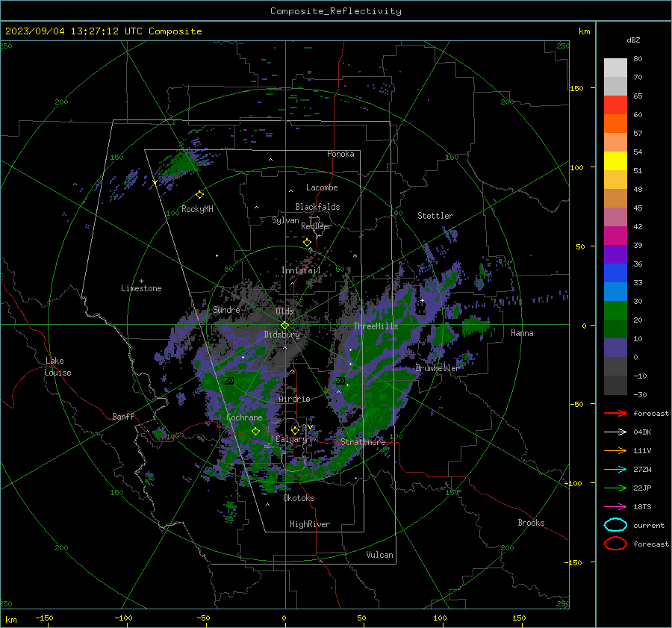The width and height of the screenshot is (672, 628).
Task: Click the HighRiver label
Action: 310,524
